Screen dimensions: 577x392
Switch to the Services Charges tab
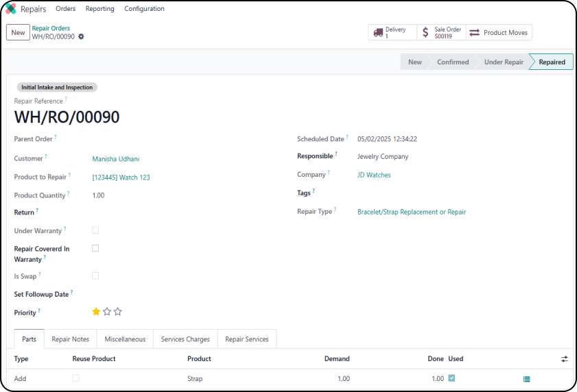[185, 339]
